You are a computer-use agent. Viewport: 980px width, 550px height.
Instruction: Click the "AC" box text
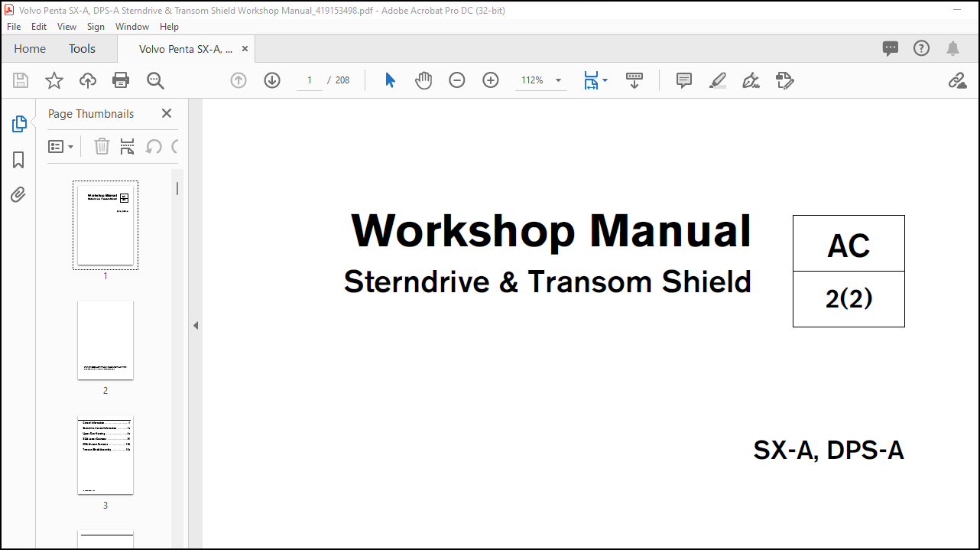[x=849, y=246]
